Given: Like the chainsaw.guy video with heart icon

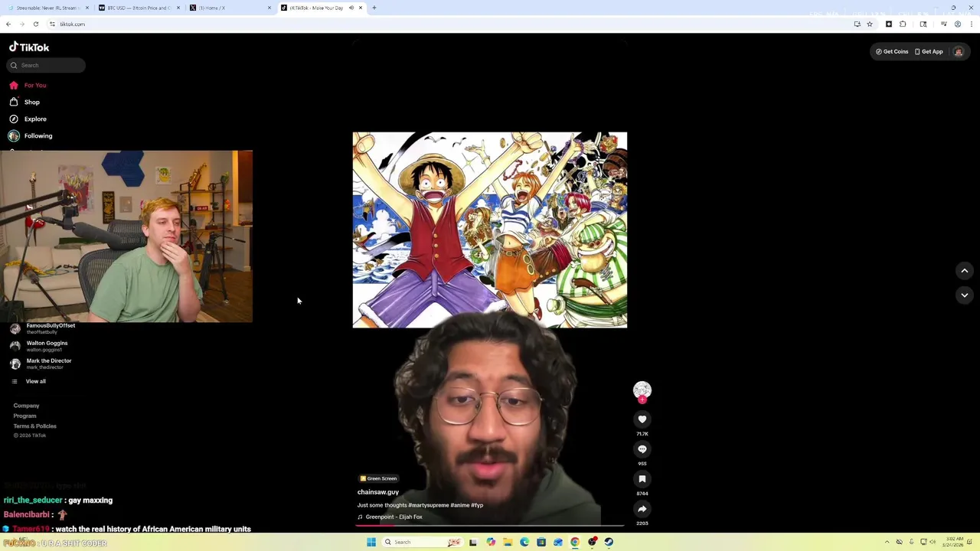Looking at the screenshot, I should (642, 419).
